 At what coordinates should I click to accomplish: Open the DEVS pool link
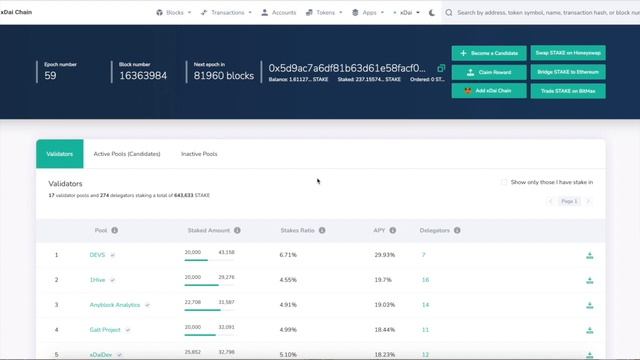coord(97,255)
